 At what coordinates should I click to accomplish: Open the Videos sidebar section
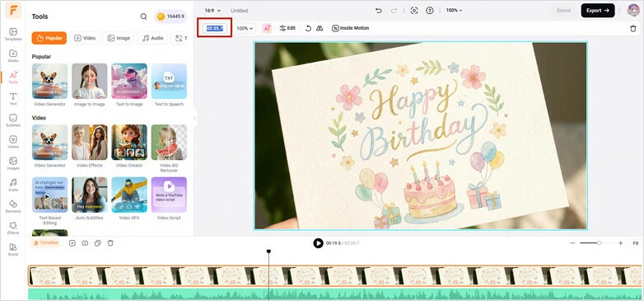pyautogui.click(x=13, y=142)
